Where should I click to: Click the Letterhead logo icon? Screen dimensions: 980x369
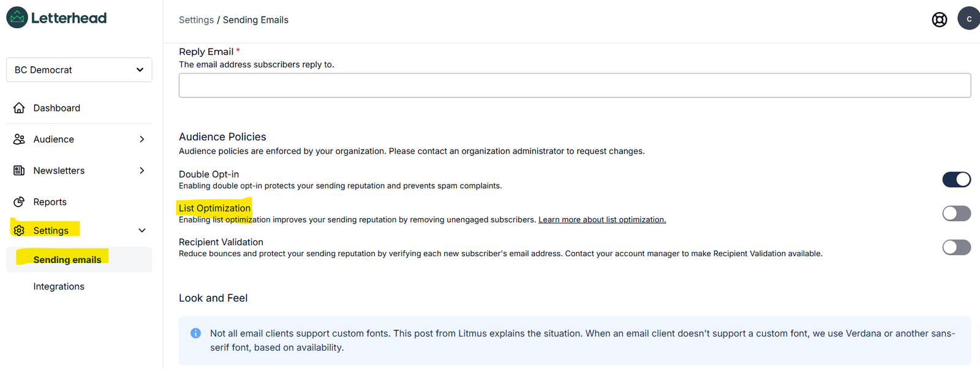tap(17, 18)
